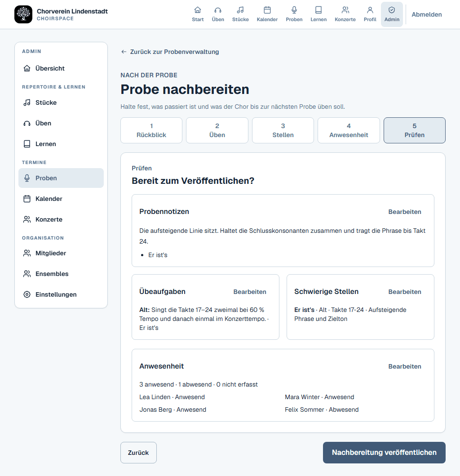Open Start via the house icon in the top nav
This screenshot has height=476, width=460.
198,10
